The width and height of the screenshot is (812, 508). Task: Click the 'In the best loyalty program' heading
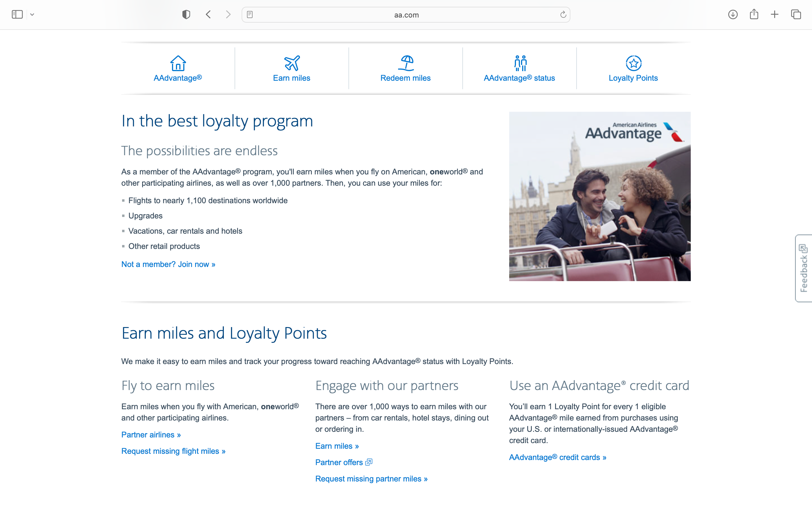217,121
